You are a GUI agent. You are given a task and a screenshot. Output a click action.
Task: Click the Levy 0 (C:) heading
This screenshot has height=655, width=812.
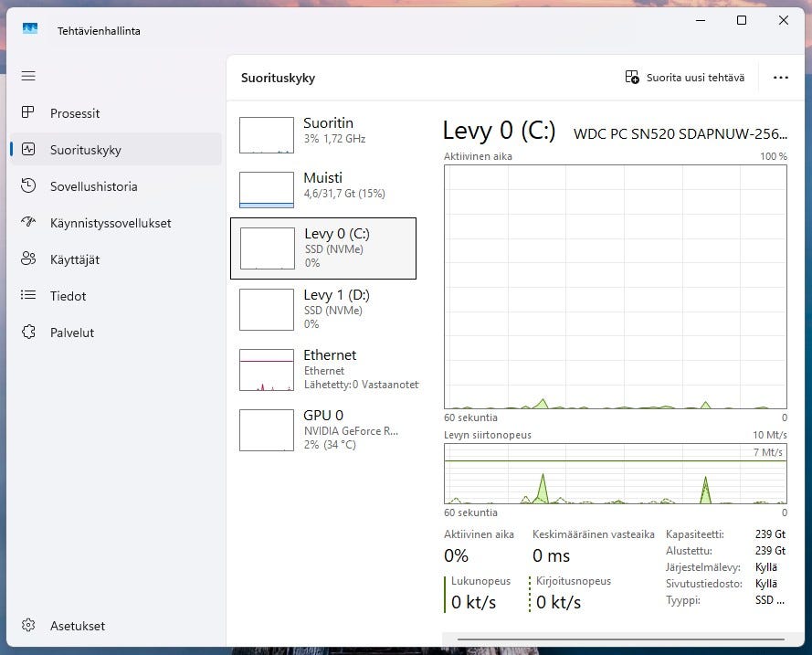500,131
